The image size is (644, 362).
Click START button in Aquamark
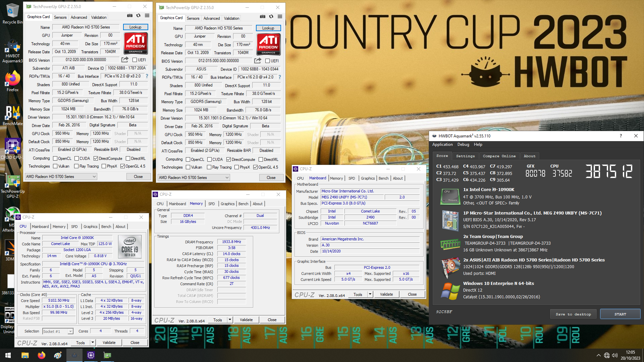point(620,314)
